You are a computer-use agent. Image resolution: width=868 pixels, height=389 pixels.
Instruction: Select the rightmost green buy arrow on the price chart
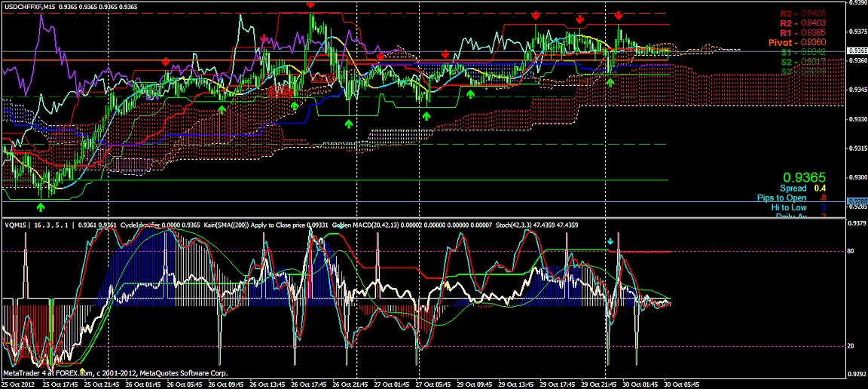point(610,82)
